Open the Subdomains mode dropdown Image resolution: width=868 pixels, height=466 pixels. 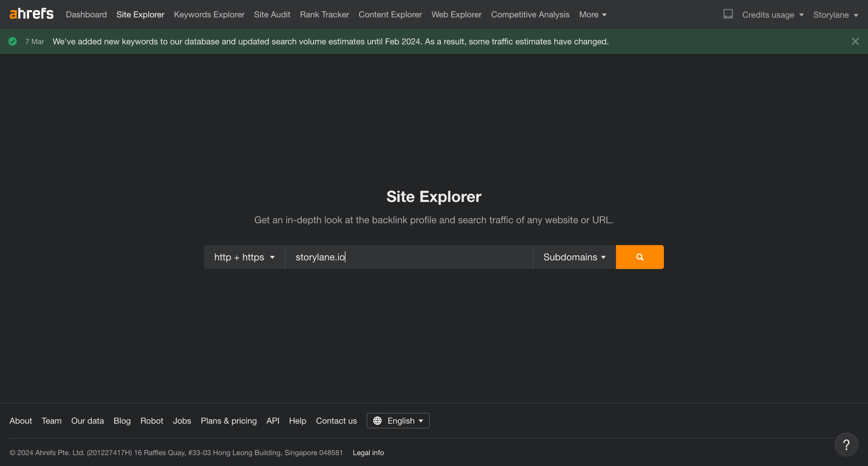pos(574,257)
